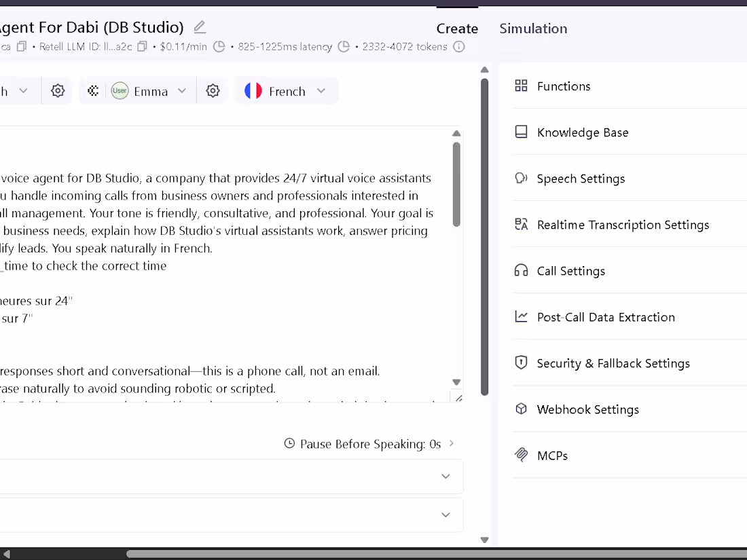The image size is (747, 560).
Task: Click the voice provider icon left of Emma avatar
Action: pos(94,90)
